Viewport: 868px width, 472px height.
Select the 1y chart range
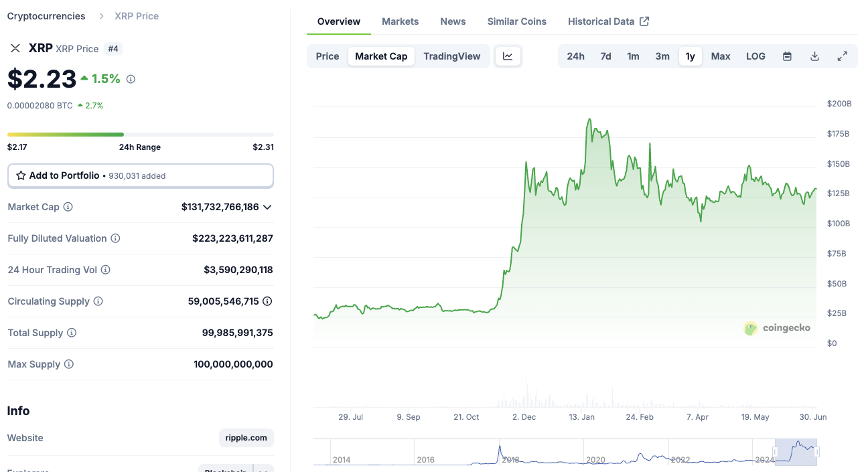pos(691,56)
